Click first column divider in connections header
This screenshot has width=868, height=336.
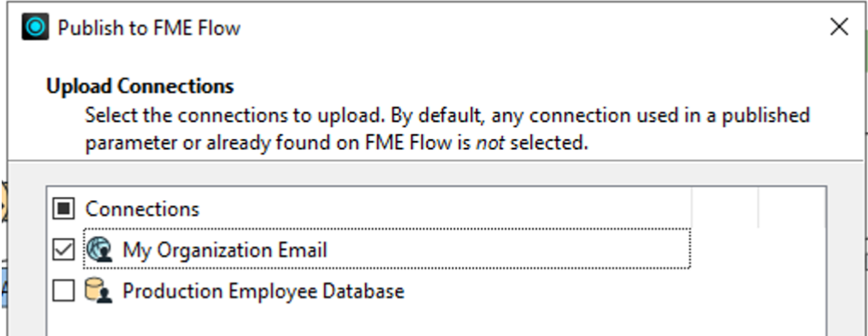(x=692, y=208)
